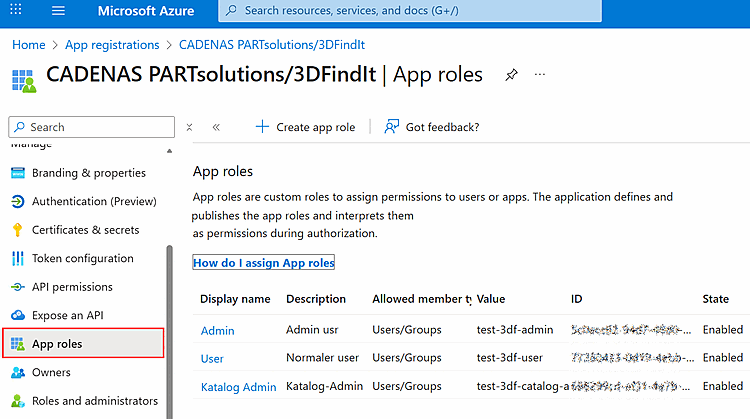Click the 'Normaler user' description cell
750x419 pixels.
coord(322,358)
